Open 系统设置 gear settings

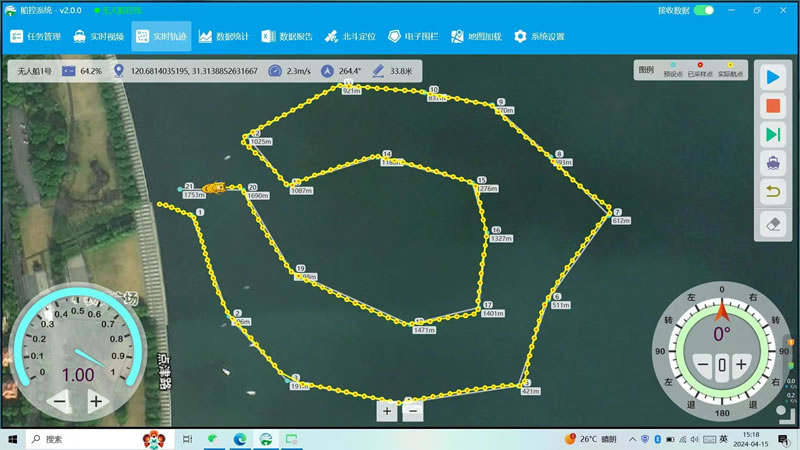539,37
